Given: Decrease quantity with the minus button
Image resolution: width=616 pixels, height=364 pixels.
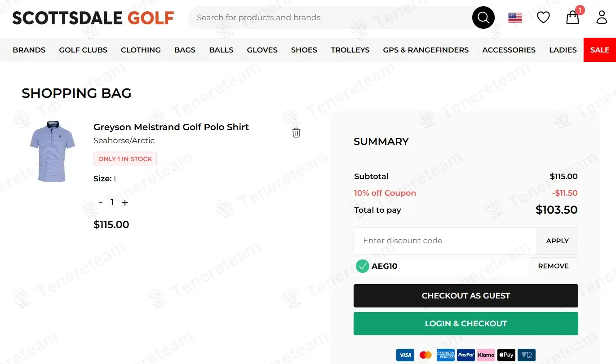Looking at the screenshot, I should click(x=101, y=202).
